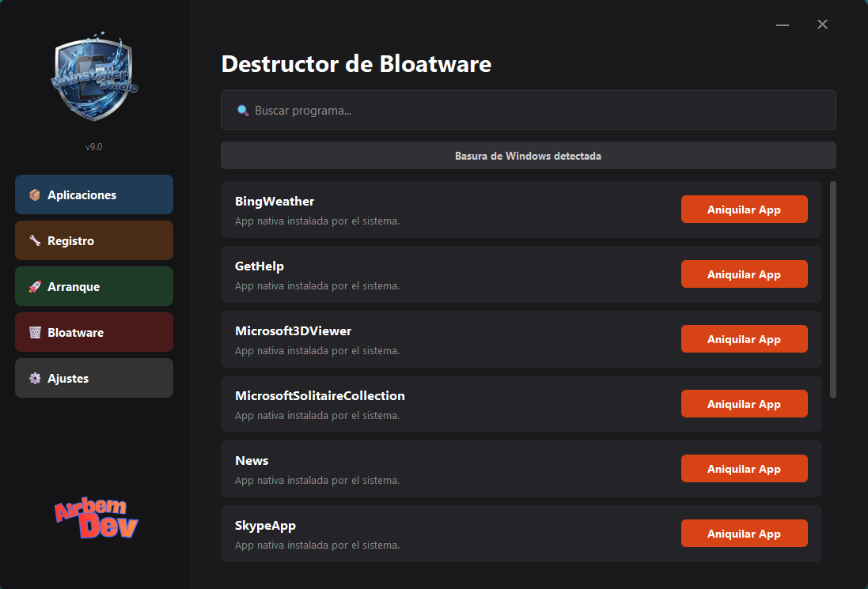Click the trash bin icon beside Bloatware
This screenshot has height=589, width=868.
[35, 332]
